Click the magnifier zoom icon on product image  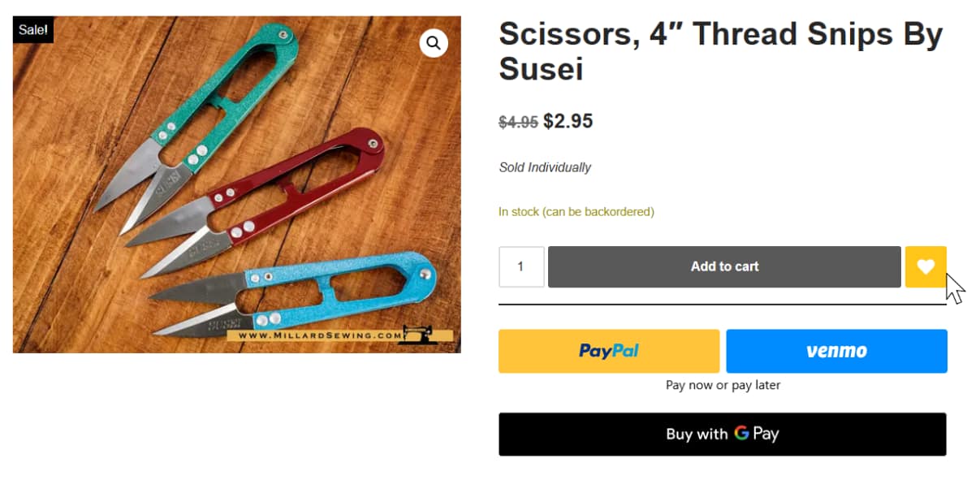[x=434, y=43]
